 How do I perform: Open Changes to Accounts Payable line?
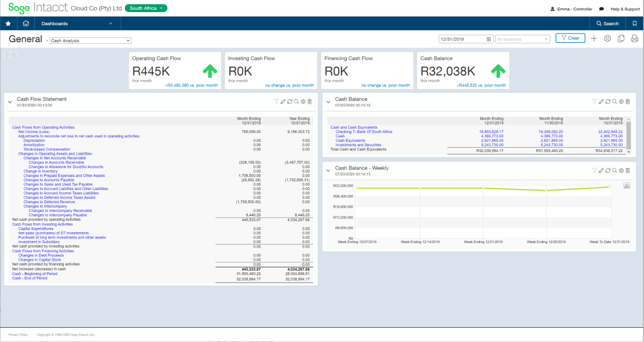[x=49, y=180]
